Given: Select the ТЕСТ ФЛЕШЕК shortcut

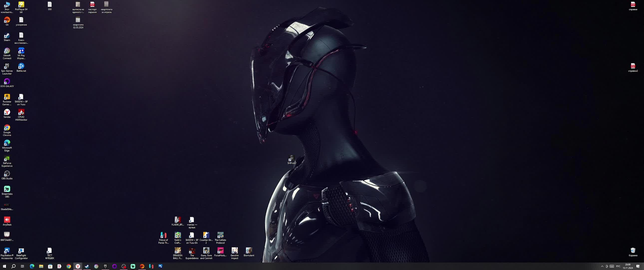Looking at the screenshot, I should pos(50,253).
